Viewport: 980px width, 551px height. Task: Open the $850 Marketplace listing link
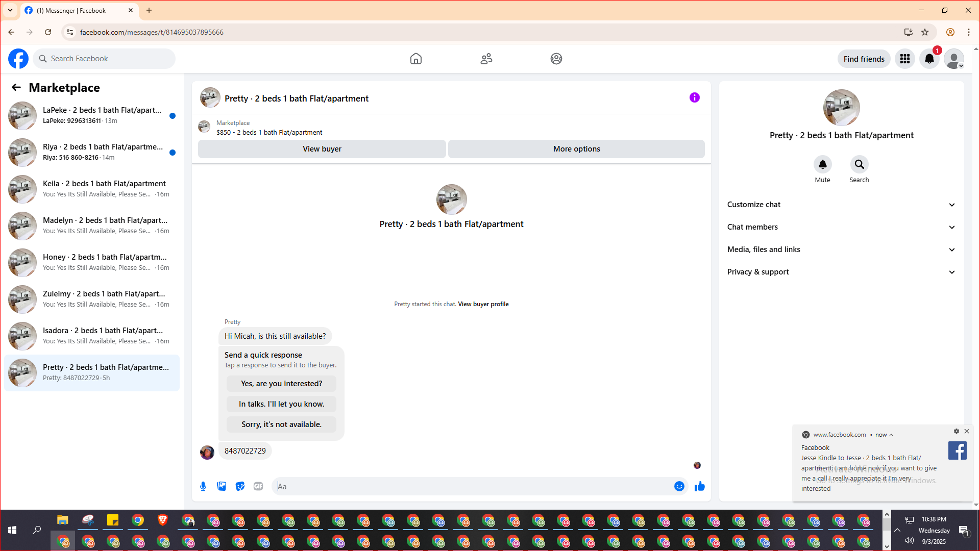(269, 133)
